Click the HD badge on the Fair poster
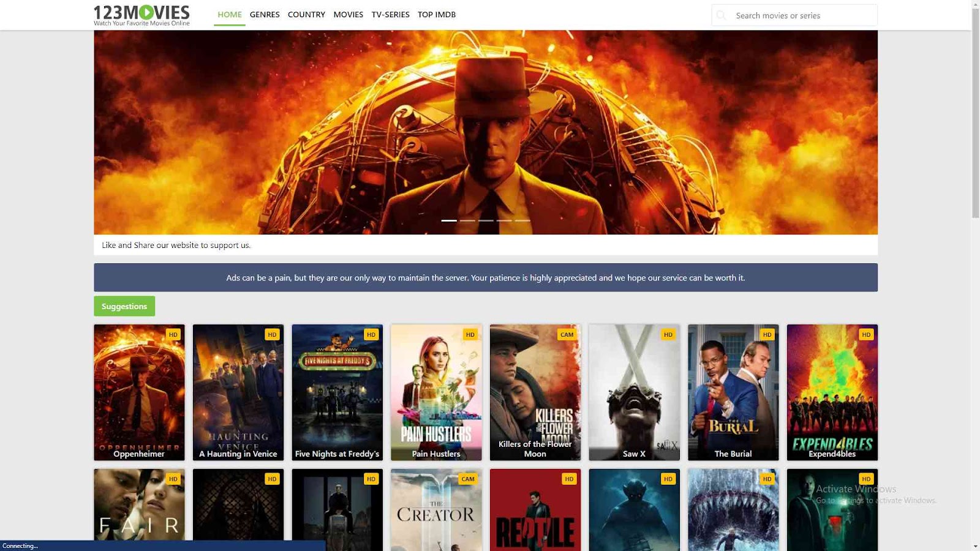 pos(173,479)
